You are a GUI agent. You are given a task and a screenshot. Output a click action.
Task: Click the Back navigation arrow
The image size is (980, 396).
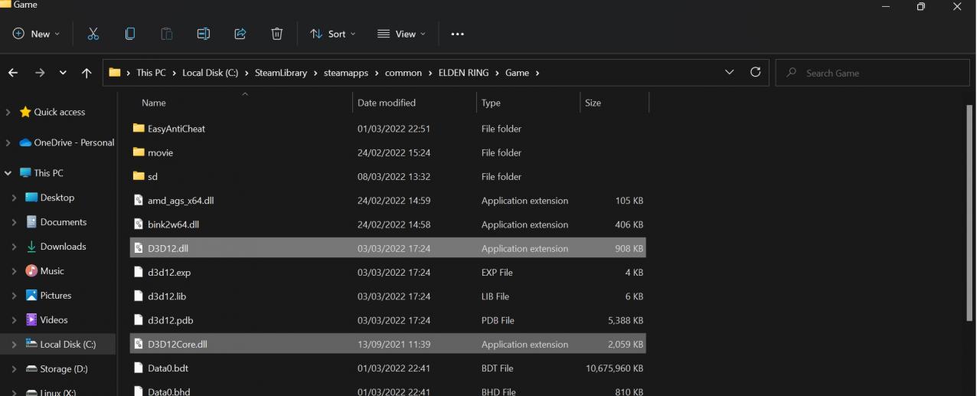click(x=13, y=73)
